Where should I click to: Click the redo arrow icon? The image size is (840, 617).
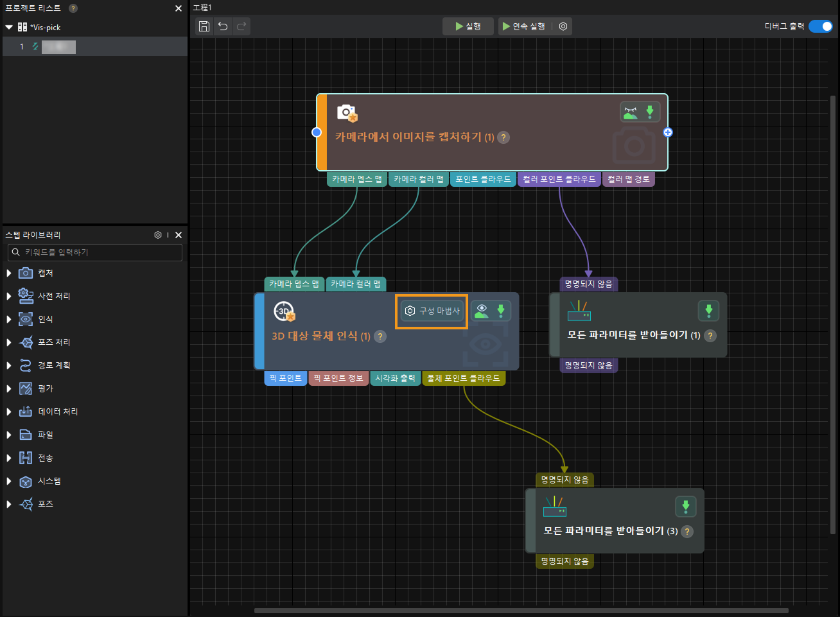[241, 26]
